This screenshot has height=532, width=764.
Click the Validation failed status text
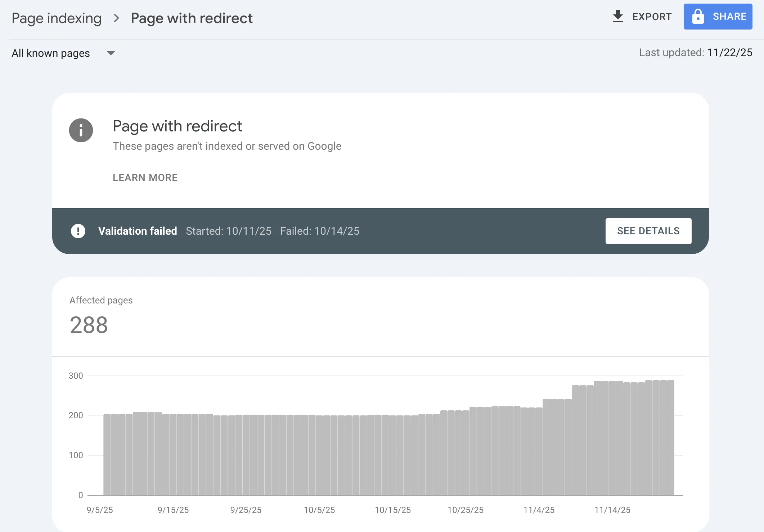click(x=138, y=231)
